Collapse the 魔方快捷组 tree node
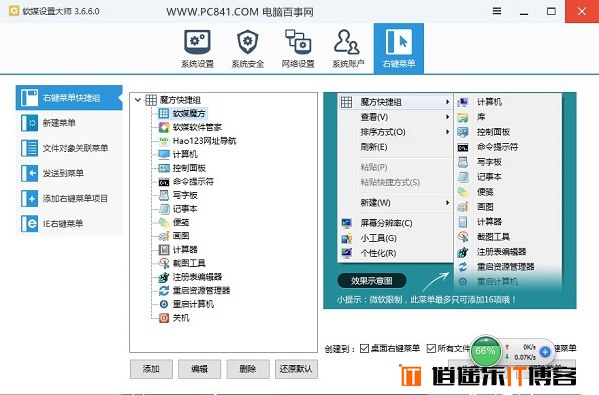Screen dimensions: 599x395 point(138,100)
